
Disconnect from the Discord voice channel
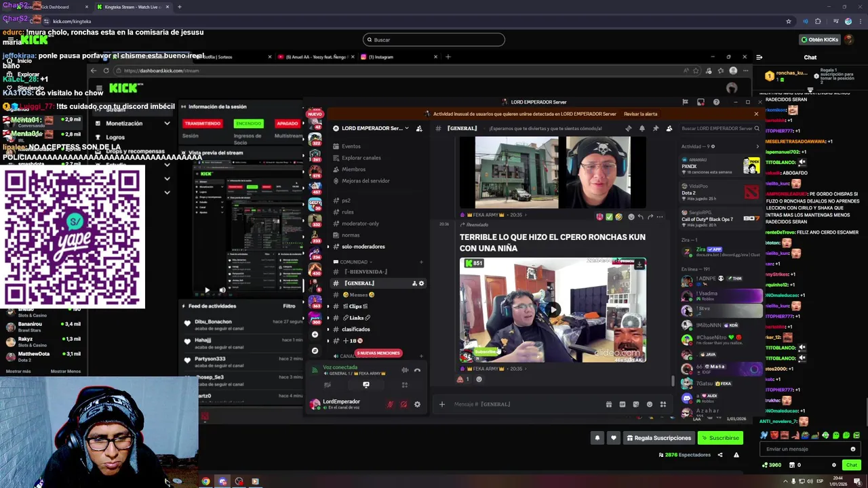coord(417,370)
